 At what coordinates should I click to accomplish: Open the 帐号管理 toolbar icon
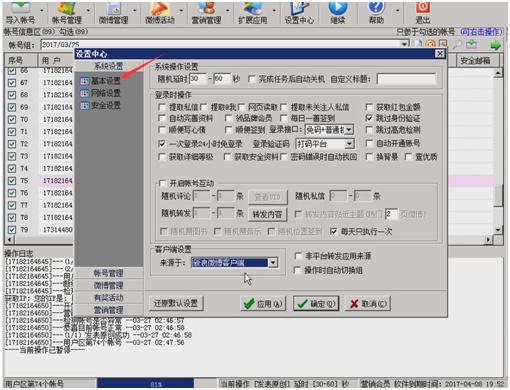[x=67, y=13]
